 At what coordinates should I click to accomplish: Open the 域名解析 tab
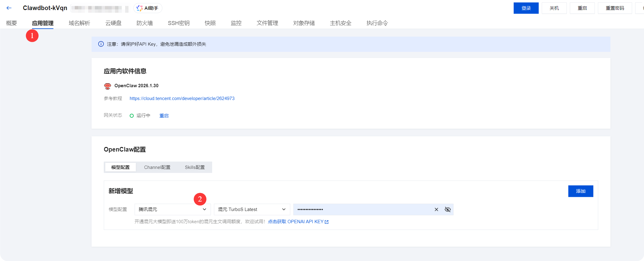(x=79, y=23)
